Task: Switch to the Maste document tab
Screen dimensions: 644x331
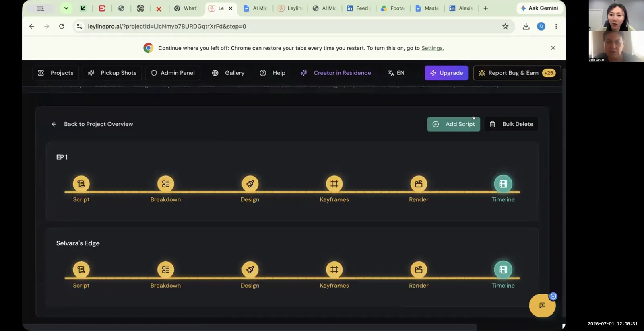Action: pos(427,8)
